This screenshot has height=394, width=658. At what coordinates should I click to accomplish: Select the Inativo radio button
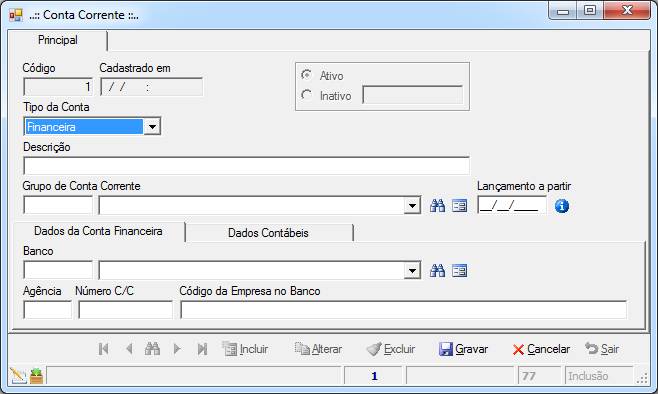307,95
